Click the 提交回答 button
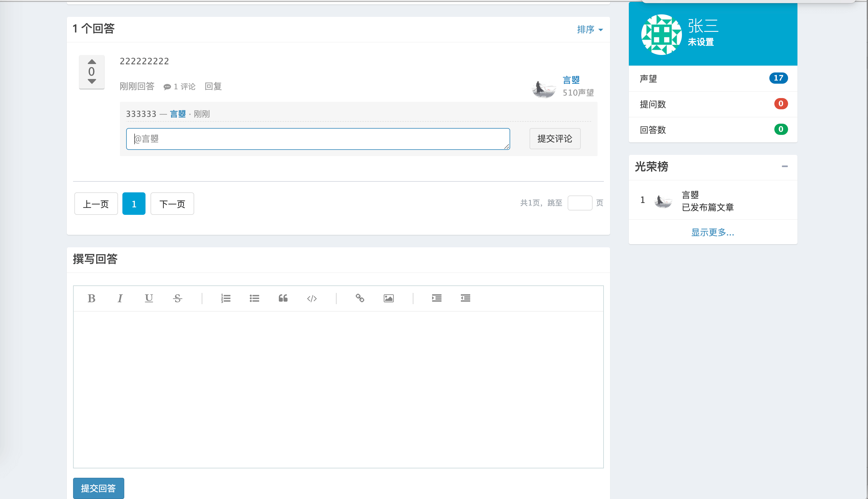Image resolution: width=868 pixels, height=499 pixels. pyautogui.click(x=98, y=488)
